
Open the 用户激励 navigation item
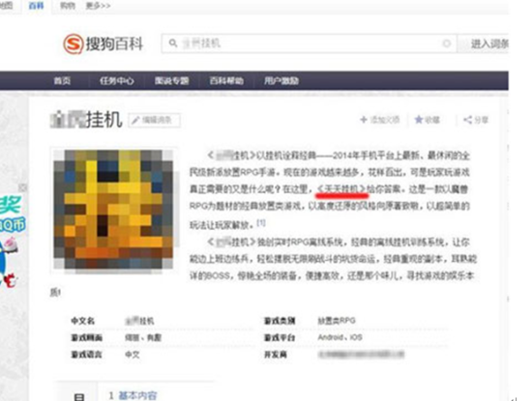pyautogui.click(x=281, y=80)
